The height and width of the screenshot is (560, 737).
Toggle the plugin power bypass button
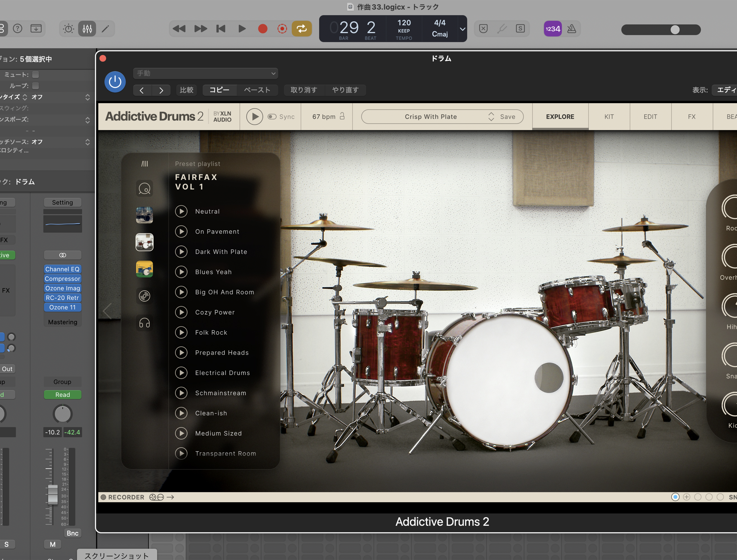pyautogui.click(x=115, y=82)
